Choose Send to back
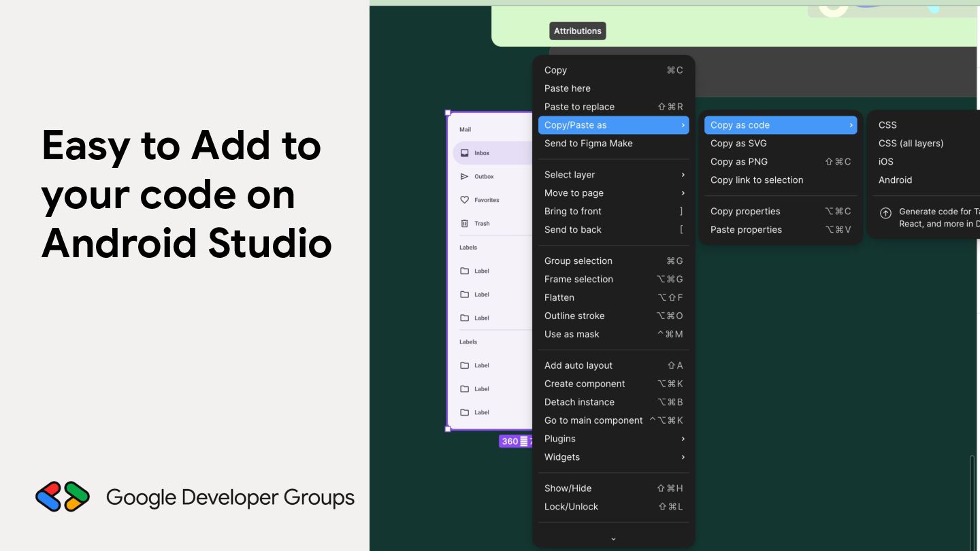Viewport: 980px width, 551px height. click(x=613, y=230)
